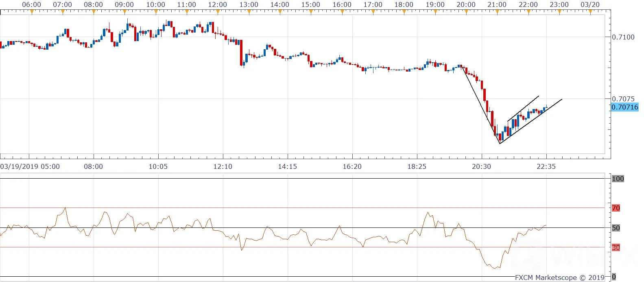644x282 pixels.
Task: Click the orange marker under 06:00
Action: click(x=32, y=12)
